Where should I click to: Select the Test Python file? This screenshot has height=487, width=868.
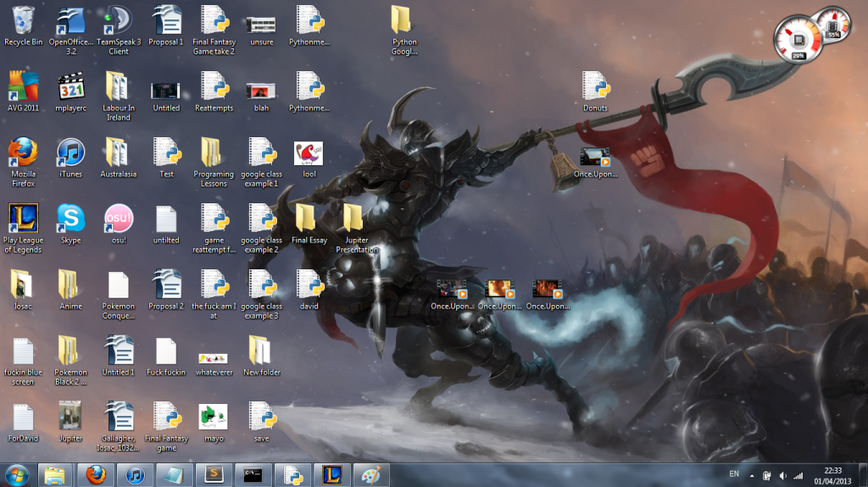click(x=166, y=152)
